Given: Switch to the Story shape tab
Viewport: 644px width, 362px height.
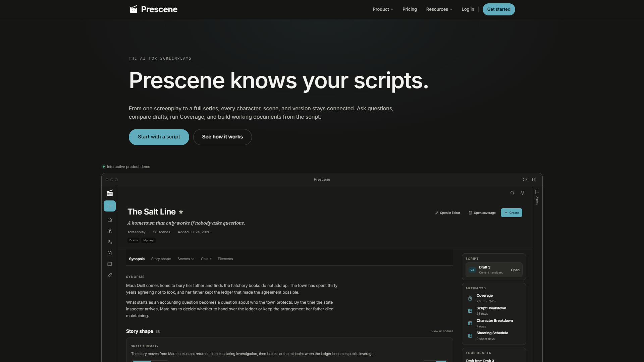Looking at the screenshot, I should (161, 259).
